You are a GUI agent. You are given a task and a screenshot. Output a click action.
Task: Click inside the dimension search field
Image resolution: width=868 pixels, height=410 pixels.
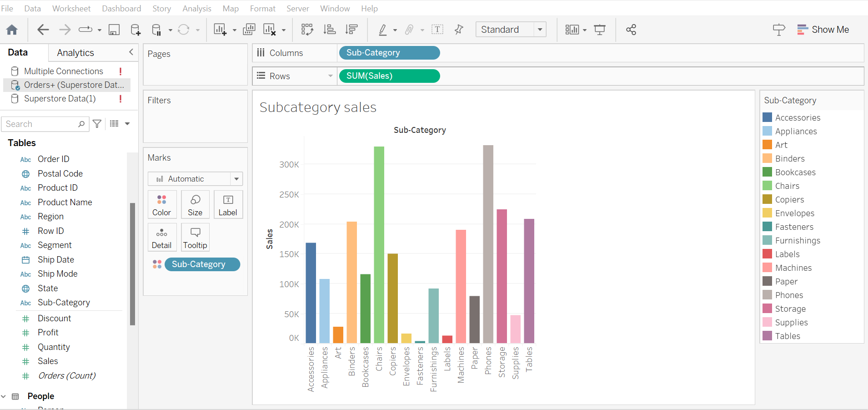(x=41, y=124)
